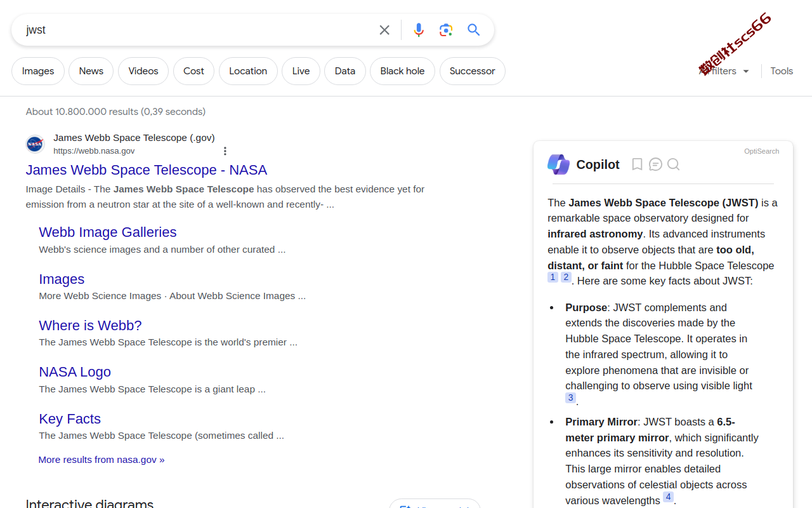Open citation 2 in Copilot answer
Viewport: 812px width, 508px height.
566,277
